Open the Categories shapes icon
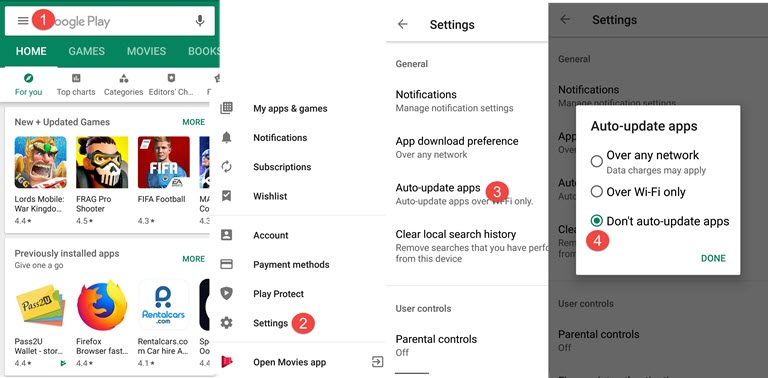 tap(124, 78)
